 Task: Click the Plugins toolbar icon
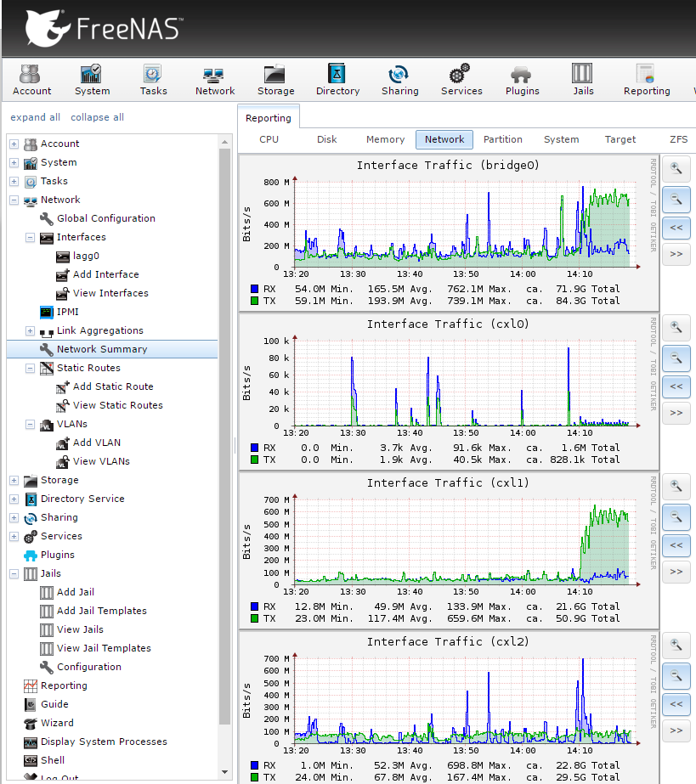pyautogui.click(x=522, y=81)
